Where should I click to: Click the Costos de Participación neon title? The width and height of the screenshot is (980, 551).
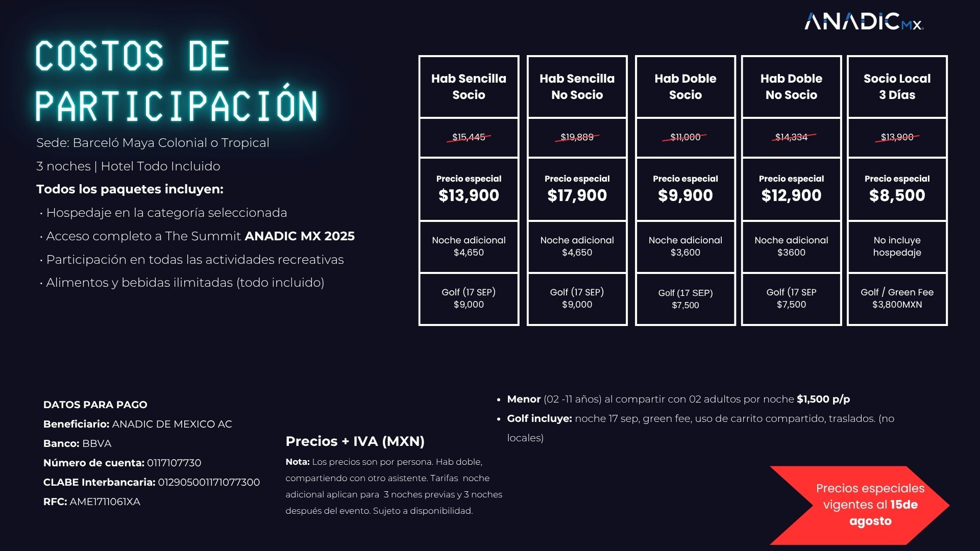click(x=176, y=81)
